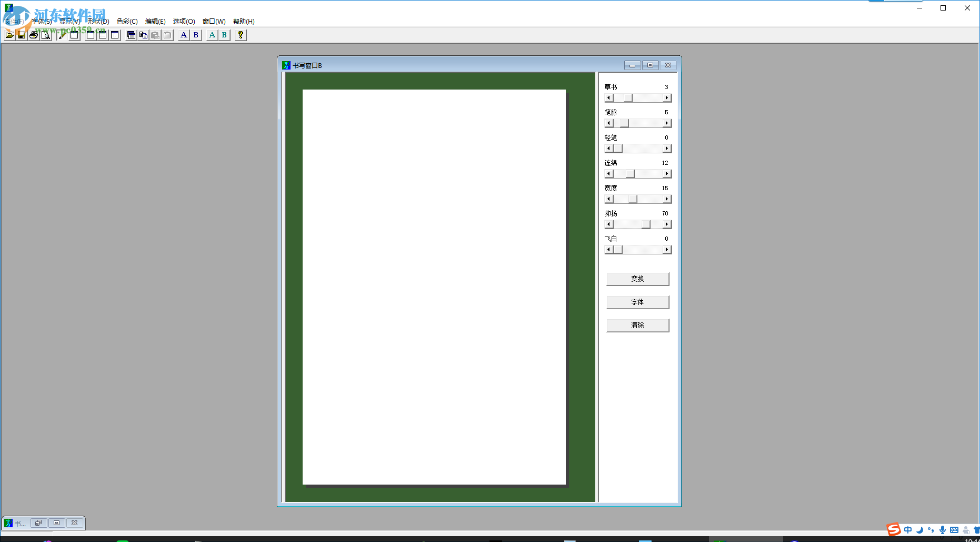Open the 色彩(C) menu
Image resolution: width=980 pixels, height=542 pixels.
point(127,22)
